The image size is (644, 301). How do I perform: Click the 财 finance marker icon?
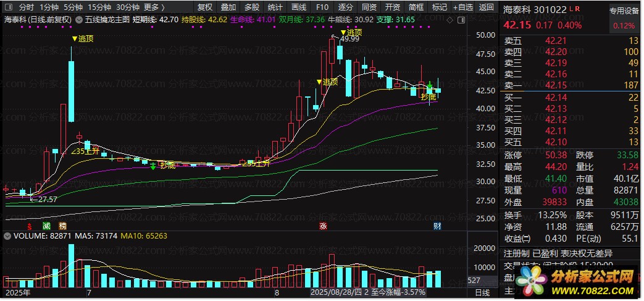437,226
